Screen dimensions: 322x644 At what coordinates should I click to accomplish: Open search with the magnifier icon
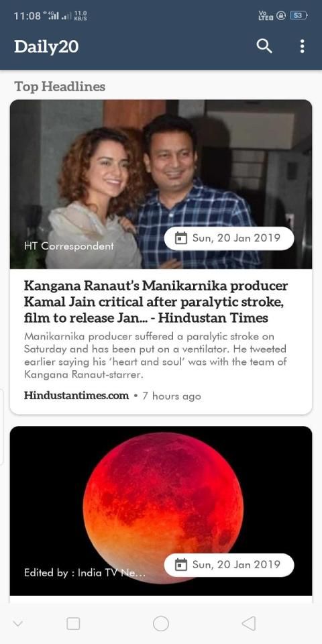click(x=264, y=46)
